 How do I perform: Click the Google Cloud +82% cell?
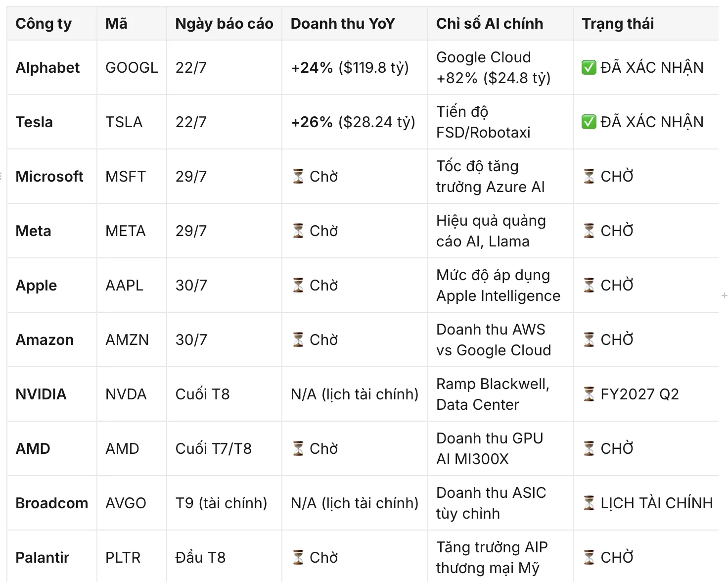500,67
